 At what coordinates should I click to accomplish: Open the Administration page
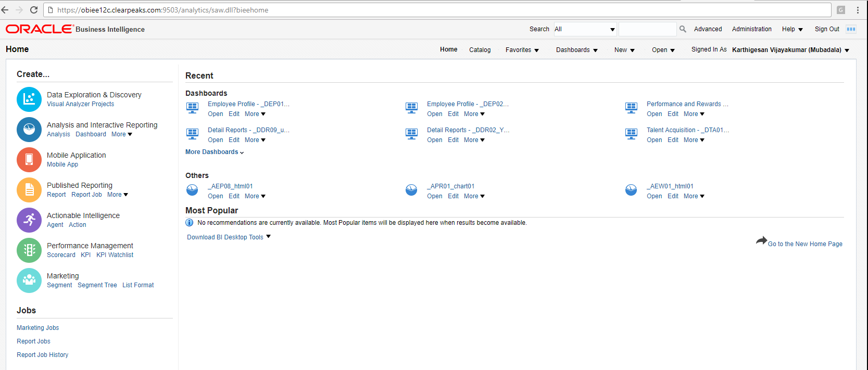752,29
